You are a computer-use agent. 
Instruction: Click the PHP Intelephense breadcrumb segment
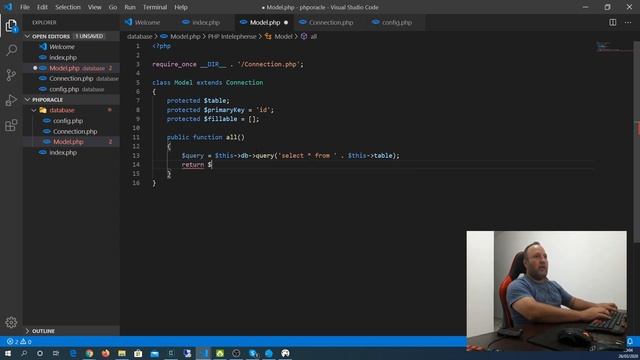(232, 36)
